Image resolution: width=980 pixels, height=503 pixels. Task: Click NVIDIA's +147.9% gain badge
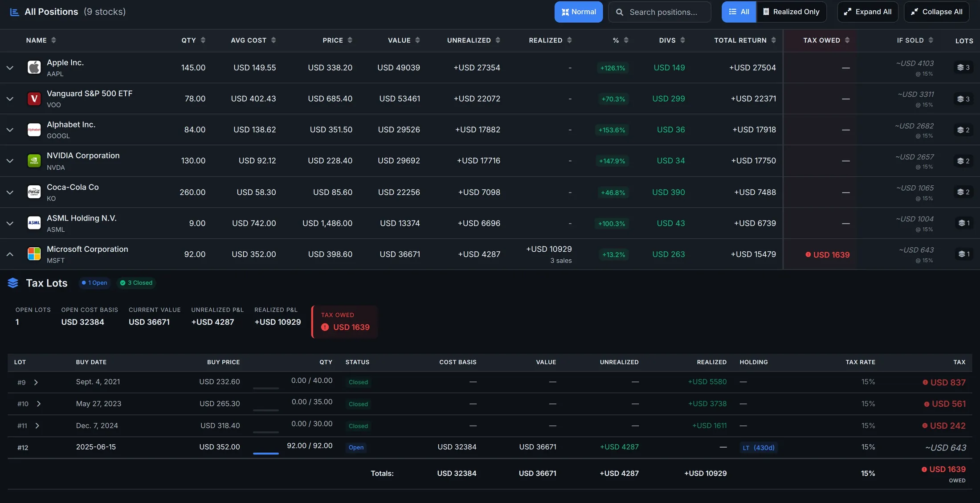pos(612,161)
